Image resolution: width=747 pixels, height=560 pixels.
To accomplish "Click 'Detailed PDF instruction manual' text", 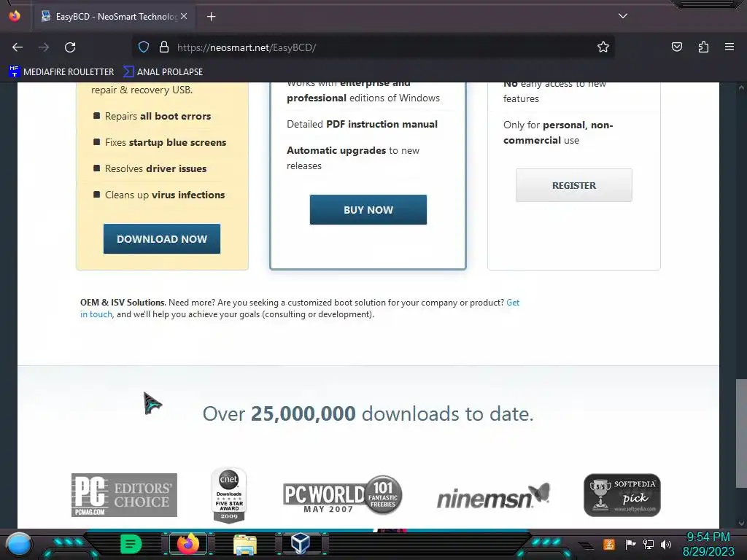I will tap(362, 124).
